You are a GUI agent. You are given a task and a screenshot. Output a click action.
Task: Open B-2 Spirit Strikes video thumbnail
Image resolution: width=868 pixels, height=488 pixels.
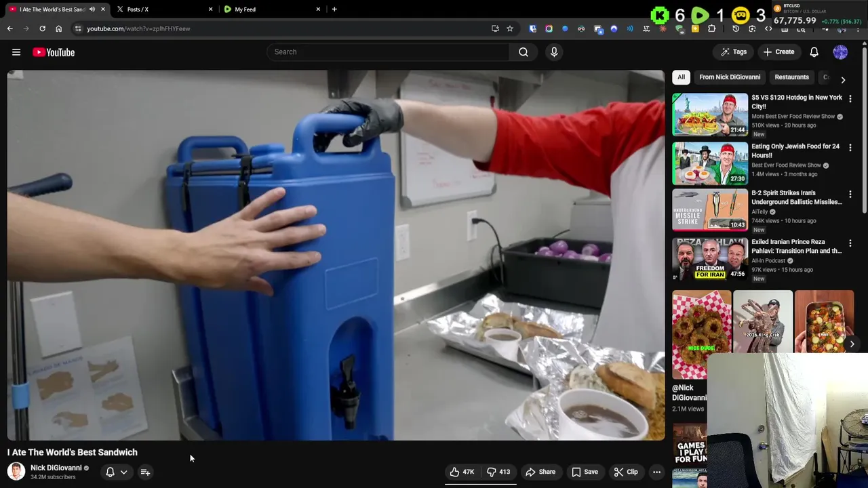710,210
